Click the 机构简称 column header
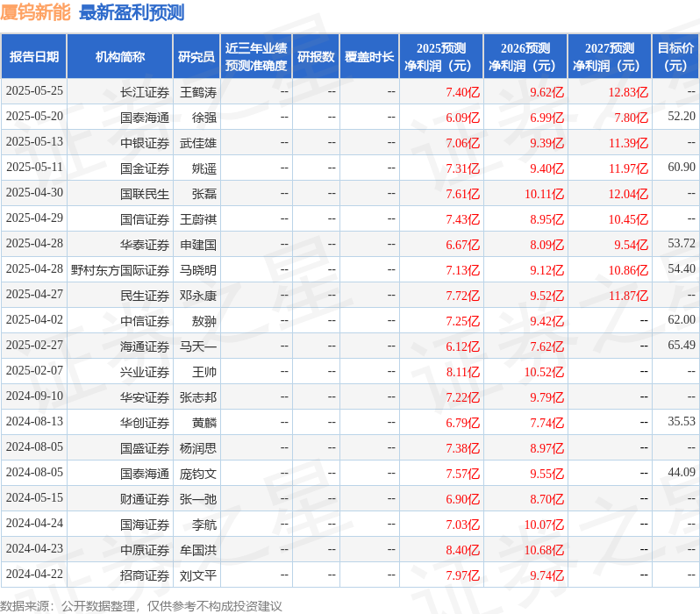 tap(119, 57)
